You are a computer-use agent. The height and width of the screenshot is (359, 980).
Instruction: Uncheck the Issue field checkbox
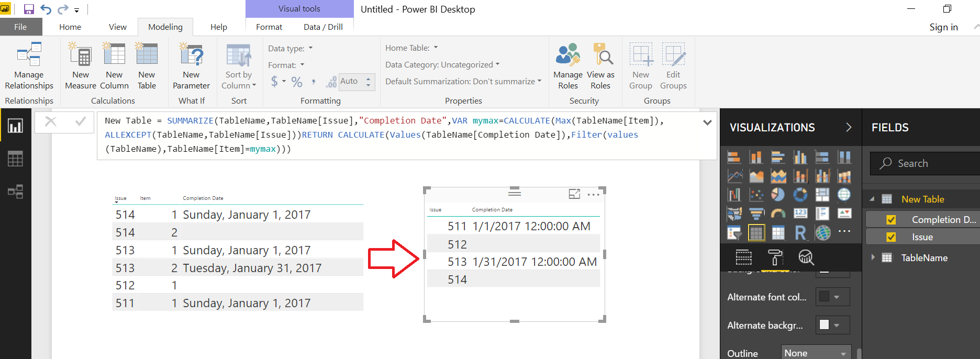(891, 237)
